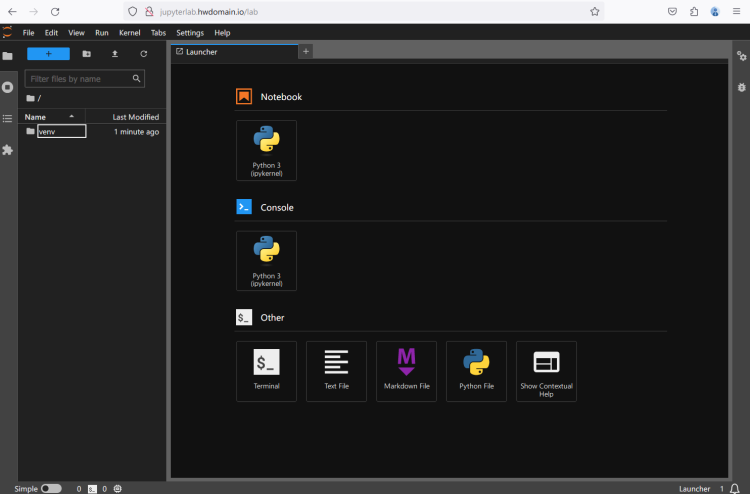Image resolution: width=750 pixels, height=494 pixels.
Task: Click the search magnifier in the file filter
Action: (x=136, y=78)
